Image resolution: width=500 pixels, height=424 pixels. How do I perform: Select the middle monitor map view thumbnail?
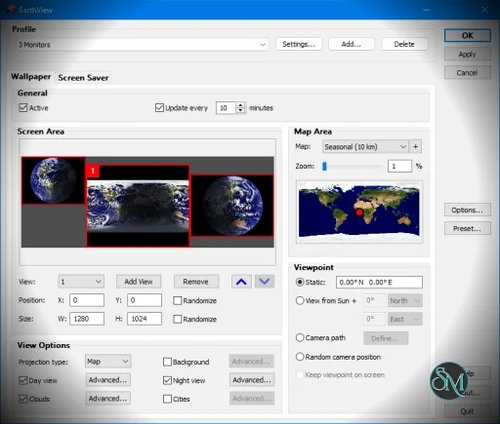click(138, 206)
